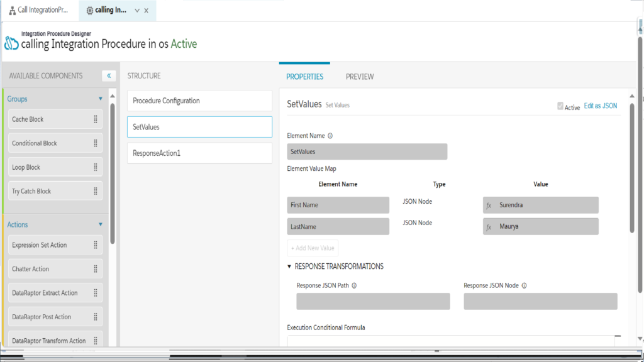
Task: Close the calling In... tab
Action: point(146,11)
